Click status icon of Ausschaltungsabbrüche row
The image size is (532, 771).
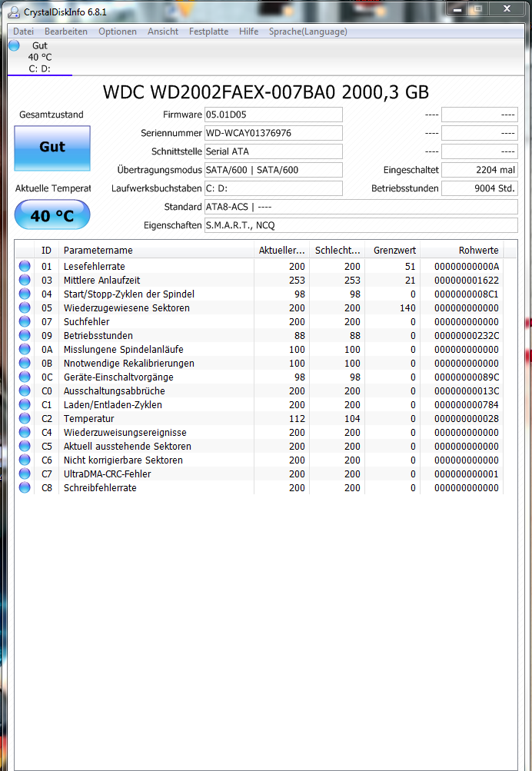pos(25,391)
